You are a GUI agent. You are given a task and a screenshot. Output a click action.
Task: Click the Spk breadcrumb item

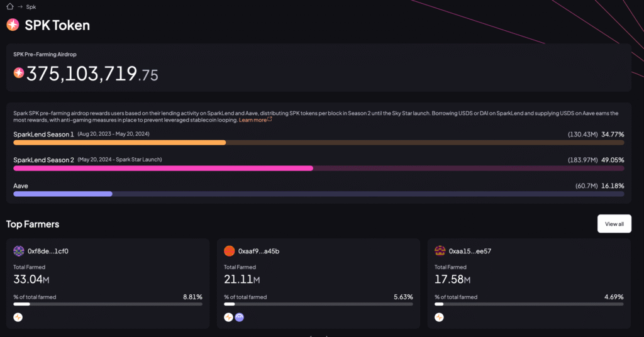click(31, 7)
